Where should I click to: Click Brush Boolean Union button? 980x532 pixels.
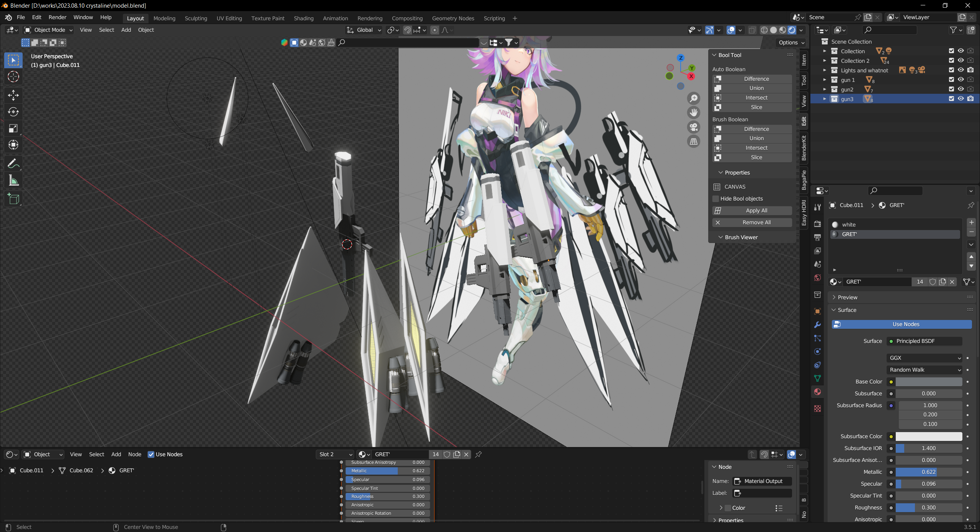pos(752,138)
